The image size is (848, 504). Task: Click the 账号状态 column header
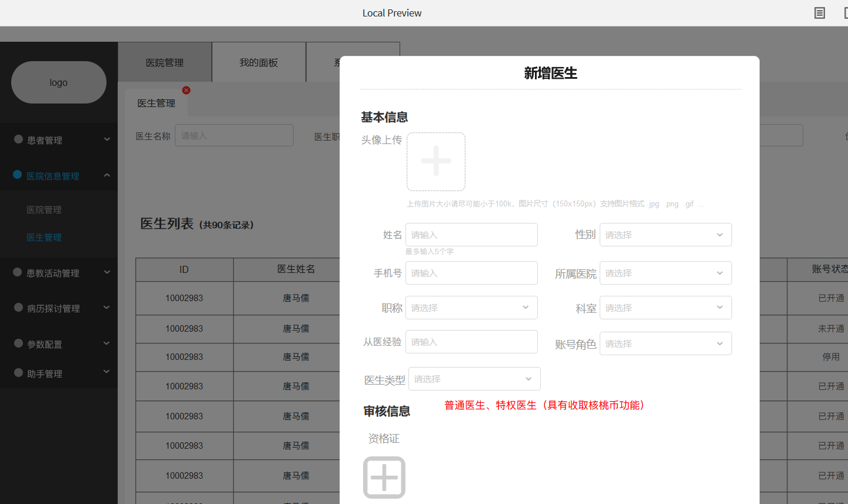[x=818, y=269]
